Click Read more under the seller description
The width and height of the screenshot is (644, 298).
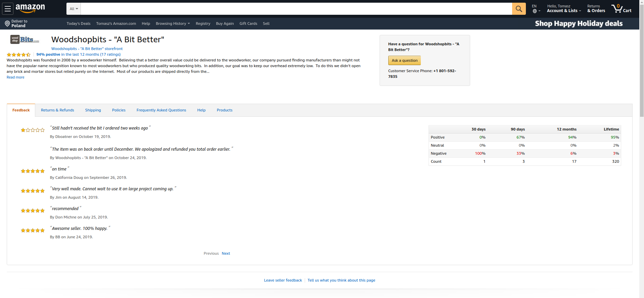(x=15, y=77)
